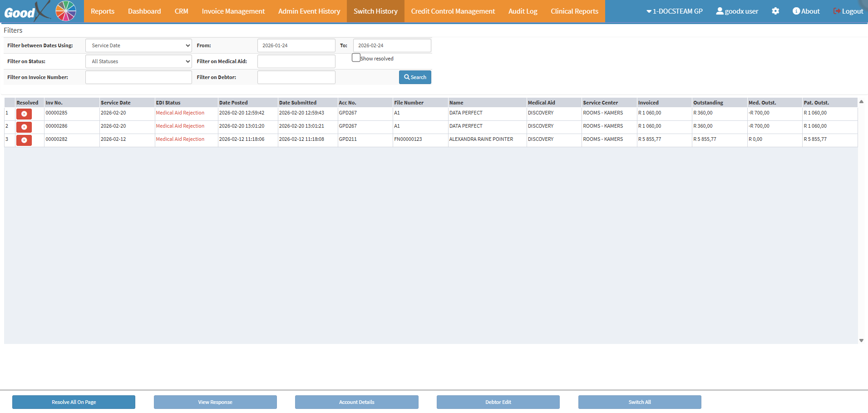The image size is (868, 413).
Task: Click the Resolved column header
Action: click(x=30, y=103)
